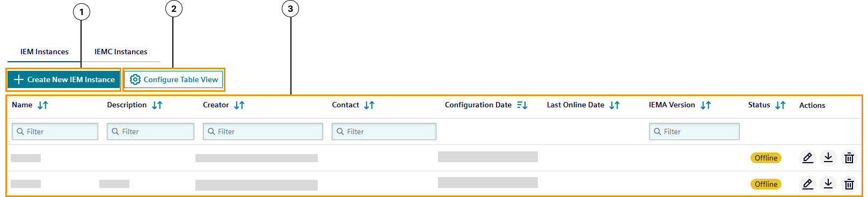Screen dimensions: 868x197
Task: Toggle sort on Creator column
Action: click(x=239, y=105)
